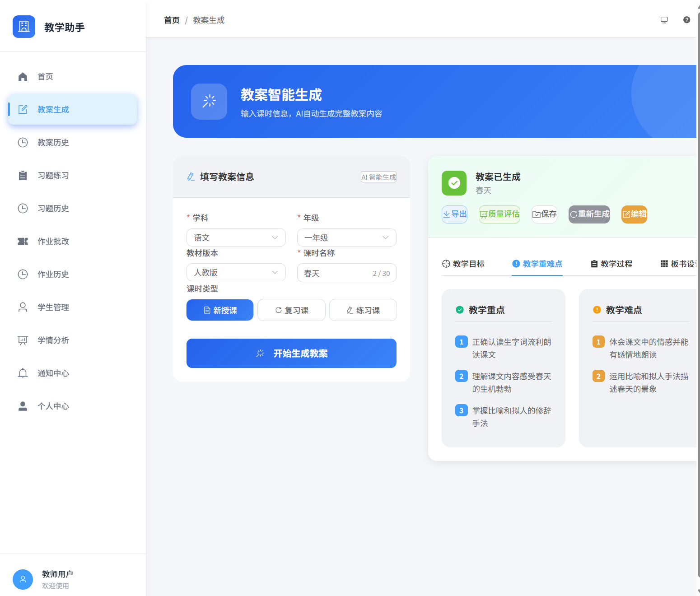Choose 练习课 lesson type

(363, 310)
